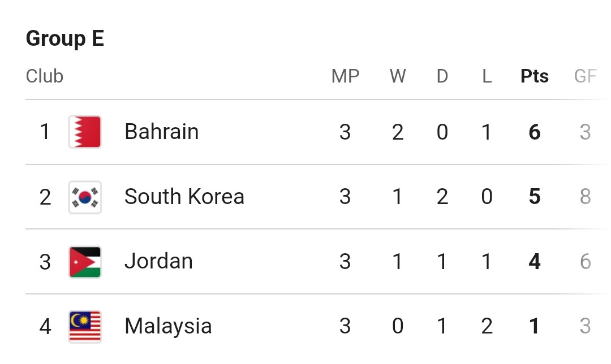
Task: Click the Group E heading
Action: click(65, 38)
